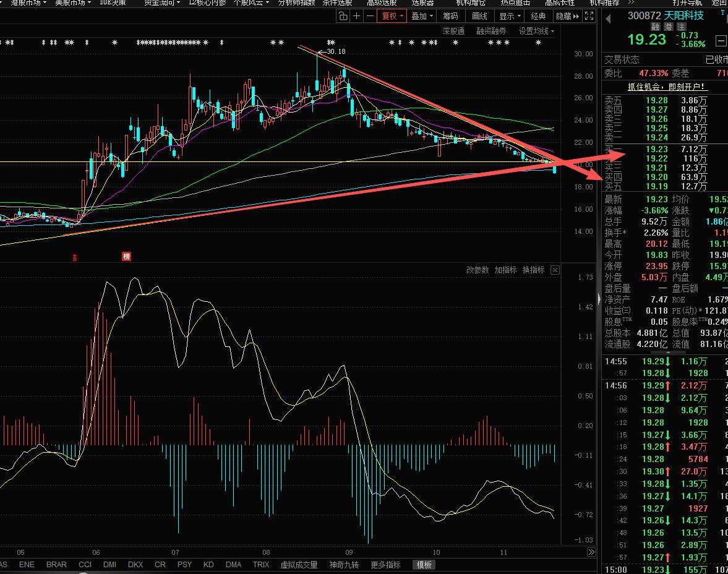Click the 注 badge under stock name
This screenshot has height=574, width=728.
click(x=681, y=27)
